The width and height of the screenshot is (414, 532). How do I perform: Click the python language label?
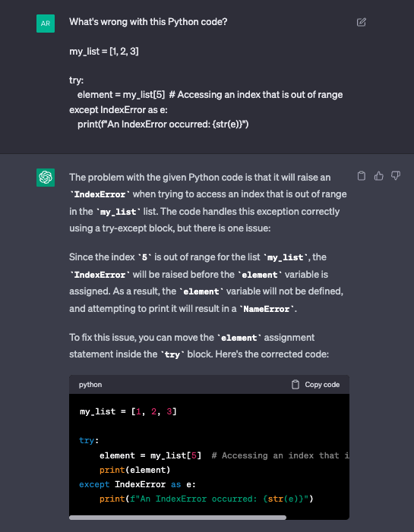90,385
